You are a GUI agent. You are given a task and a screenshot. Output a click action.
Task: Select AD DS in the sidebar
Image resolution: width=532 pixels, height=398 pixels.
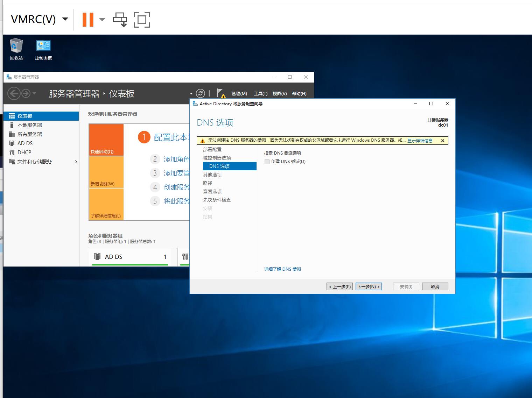point(41,143)
